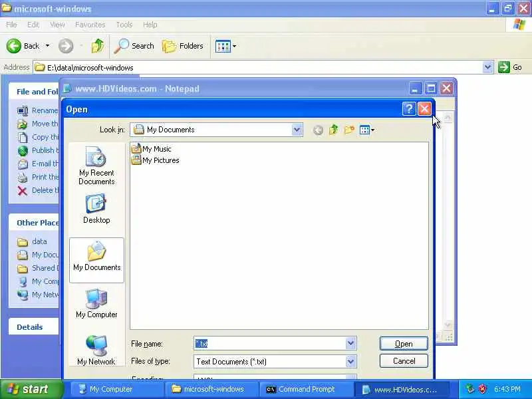
Task: Open the View Menu icon in Open dialog
Action: [x=367, y=130]
